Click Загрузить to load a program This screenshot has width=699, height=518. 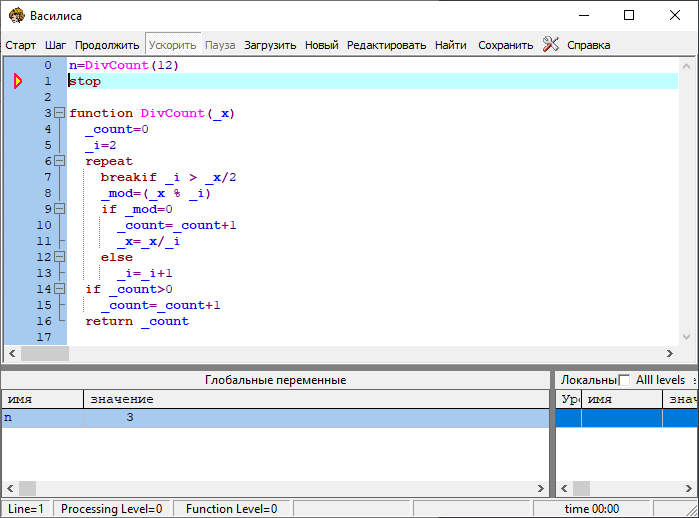pyautogui.click(x=270, y=45)
